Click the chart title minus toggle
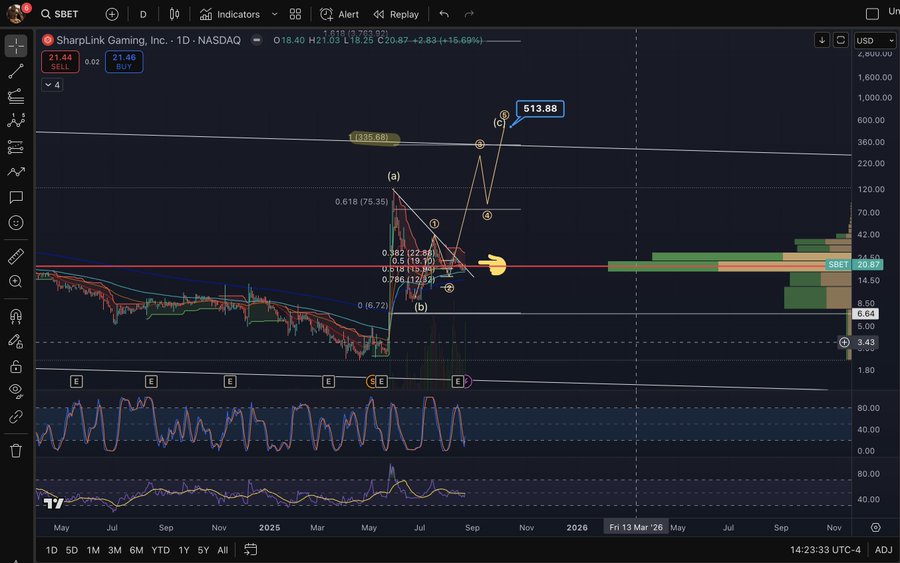Viewport: 900px width, 563px height. tap(257, 40)
